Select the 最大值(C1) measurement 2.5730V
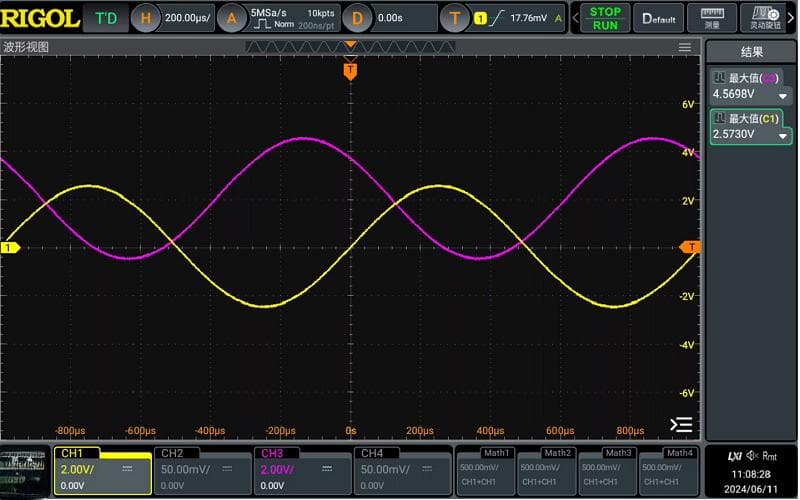Viewport: 800px width, 500px height. tap(751, 127)
